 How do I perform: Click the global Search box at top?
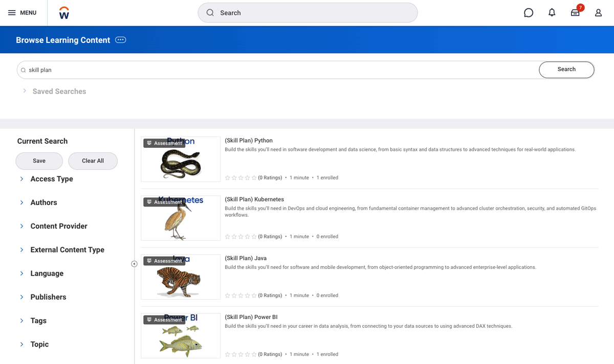point(308,13)
